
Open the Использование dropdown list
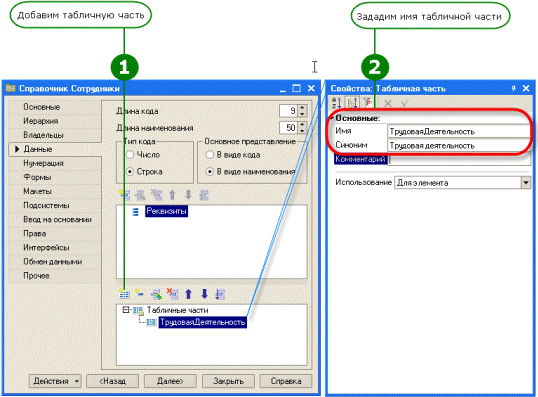[x=526, y=183]
